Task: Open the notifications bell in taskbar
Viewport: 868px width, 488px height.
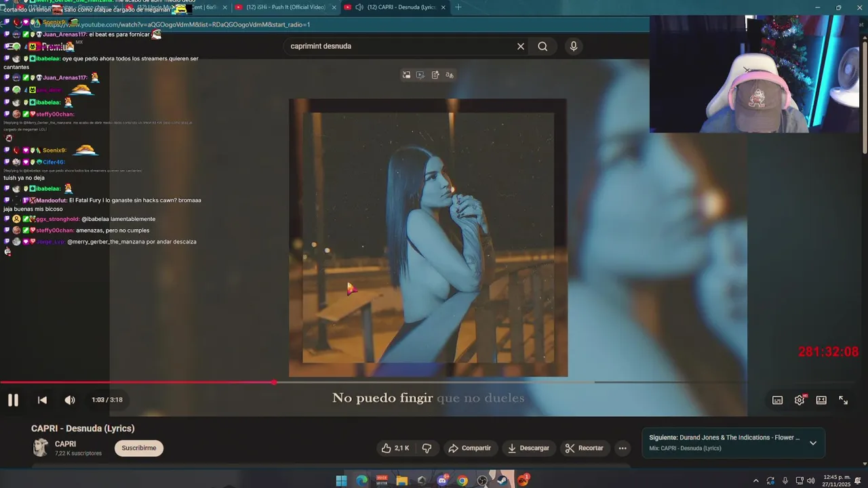Action: click(857, 481)
